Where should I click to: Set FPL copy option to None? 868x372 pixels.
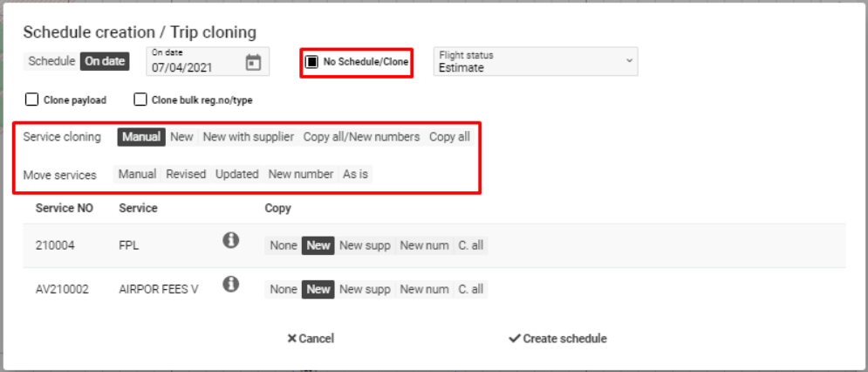(x=284, y=245)
